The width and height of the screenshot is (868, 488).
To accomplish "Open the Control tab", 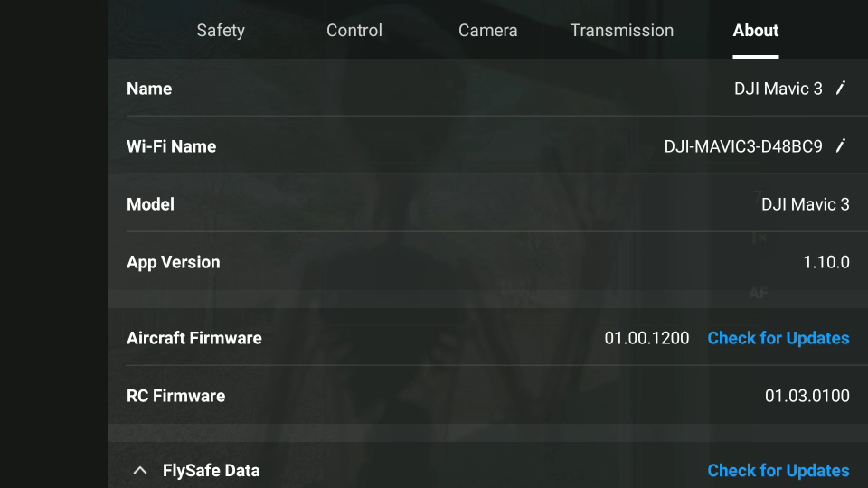I will [354, 30].
